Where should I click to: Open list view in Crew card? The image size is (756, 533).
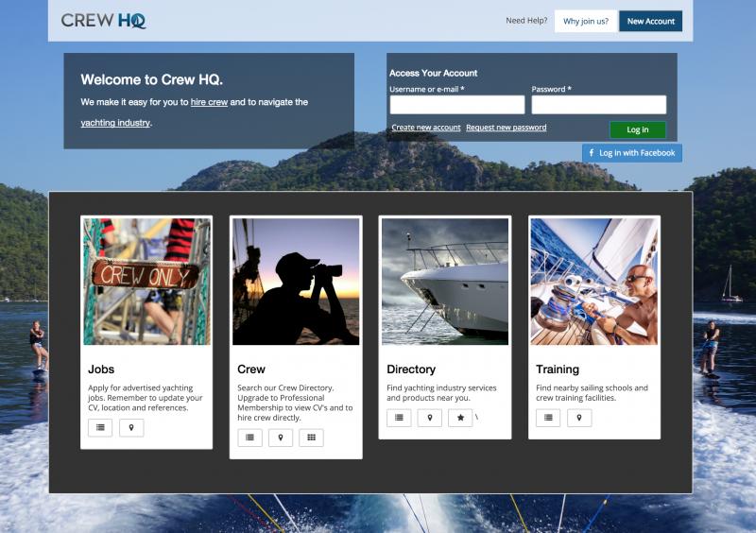point(249,438)
